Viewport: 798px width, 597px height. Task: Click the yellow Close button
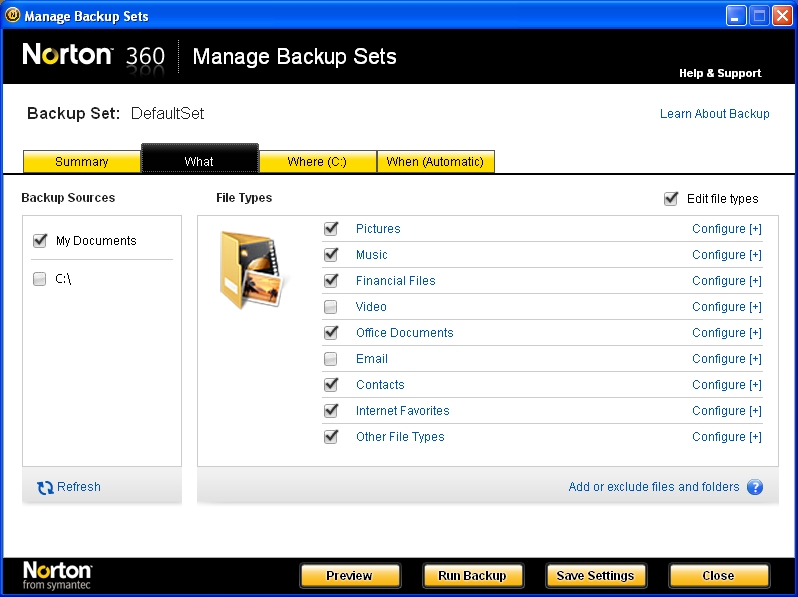click(x=719, y=576)
